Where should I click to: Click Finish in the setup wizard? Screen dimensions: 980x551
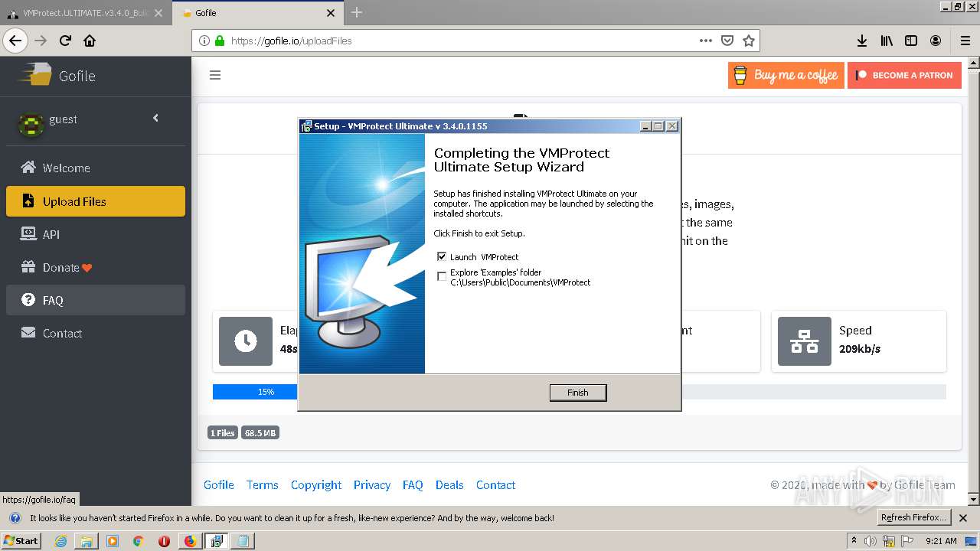tap(578, 393)
